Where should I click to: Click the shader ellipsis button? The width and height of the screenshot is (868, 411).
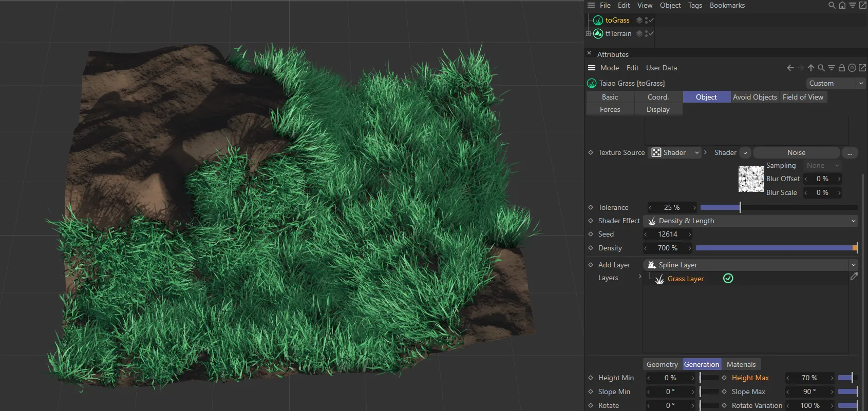pyautogui.click(x=850, y=153)
